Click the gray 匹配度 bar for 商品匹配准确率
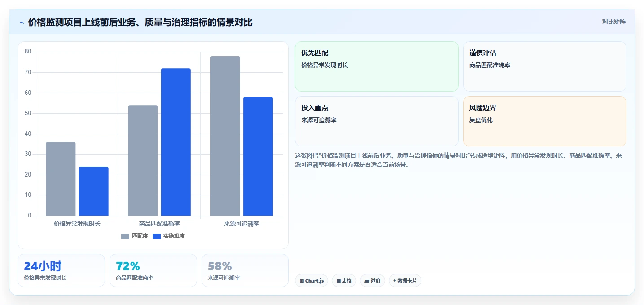This screenshot has width=644, height=305. [x=143, y=160]
